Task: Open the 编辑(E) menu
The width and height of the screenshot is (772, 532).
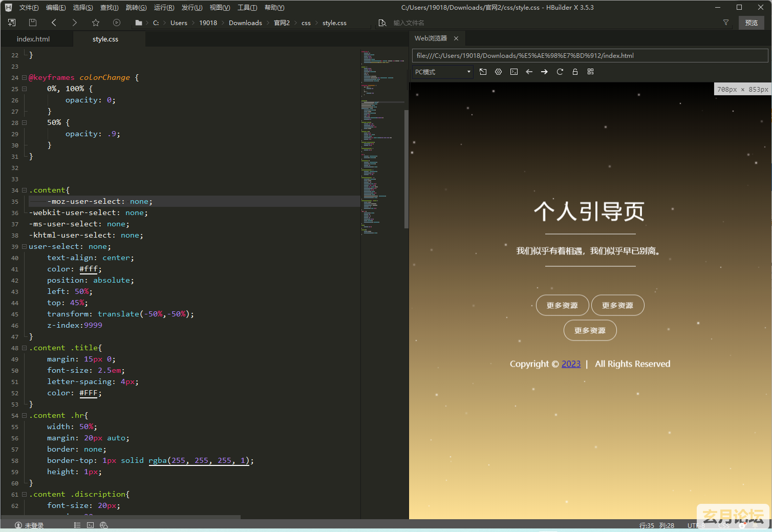Action: tap(56, 8)
